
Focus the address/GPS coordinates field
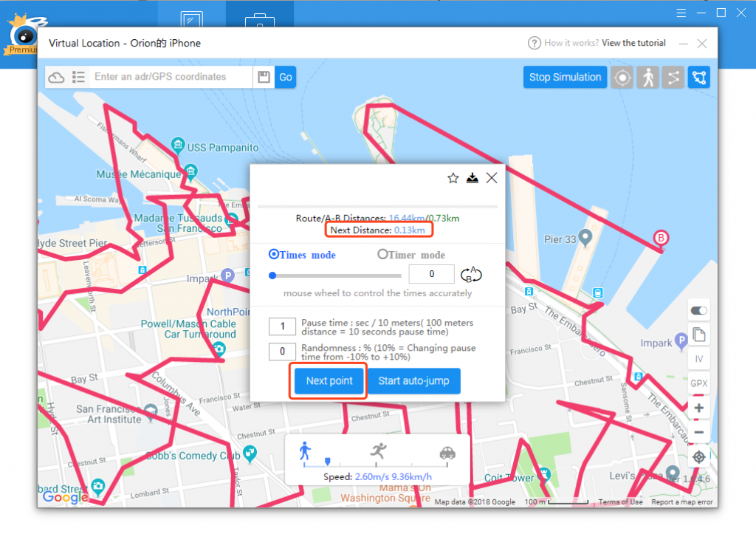[x=171, y=77]
